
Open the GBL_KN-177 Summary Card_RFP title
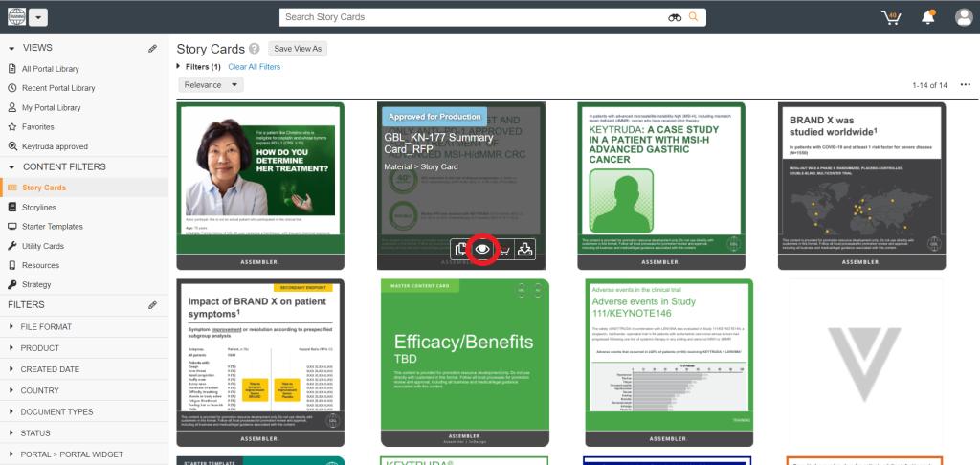point(438,143)
